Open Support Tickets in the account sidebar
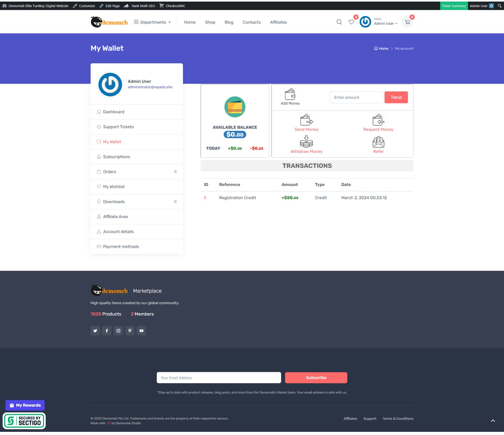Viewport: 504px width, 435px height. pyautogui.click(x=118, y=127)
